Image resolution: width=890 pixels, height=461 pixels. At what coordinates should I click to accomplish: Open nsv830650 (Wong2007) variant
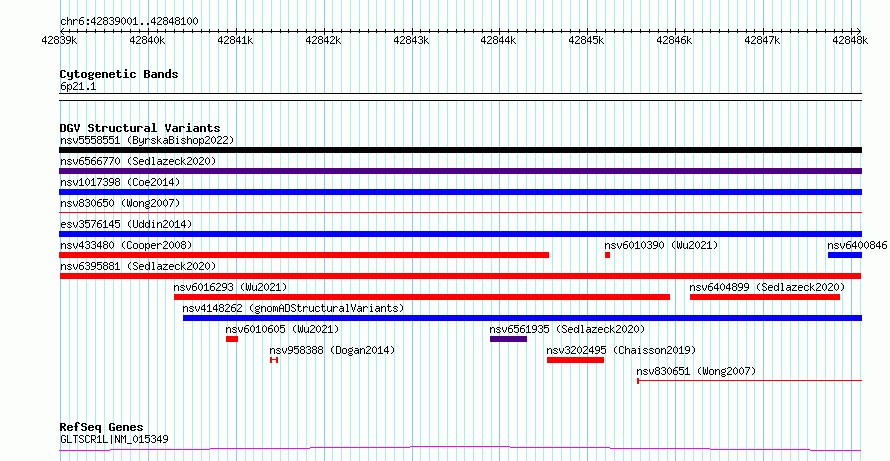pos(120,203)
